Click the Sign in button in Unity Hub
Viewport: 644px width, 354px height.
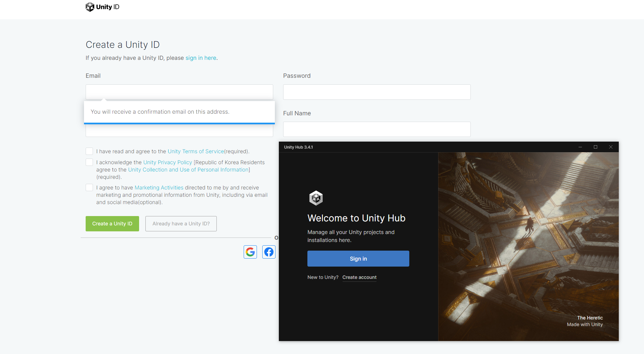358,259
